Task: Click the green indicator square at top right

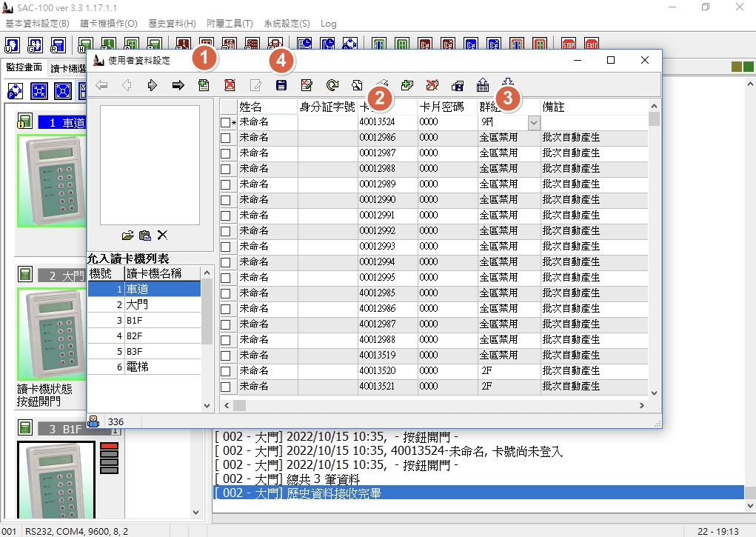Action: (749, 67)
